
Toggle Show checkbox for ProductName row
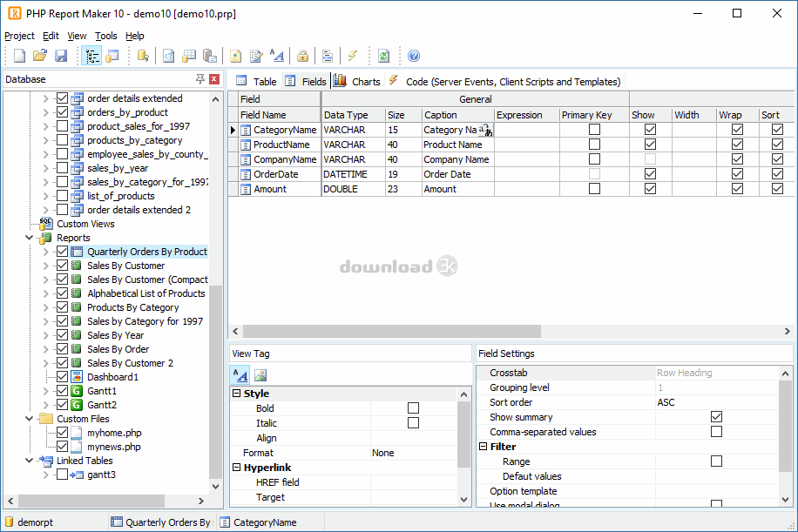click(x=650, y=145)
